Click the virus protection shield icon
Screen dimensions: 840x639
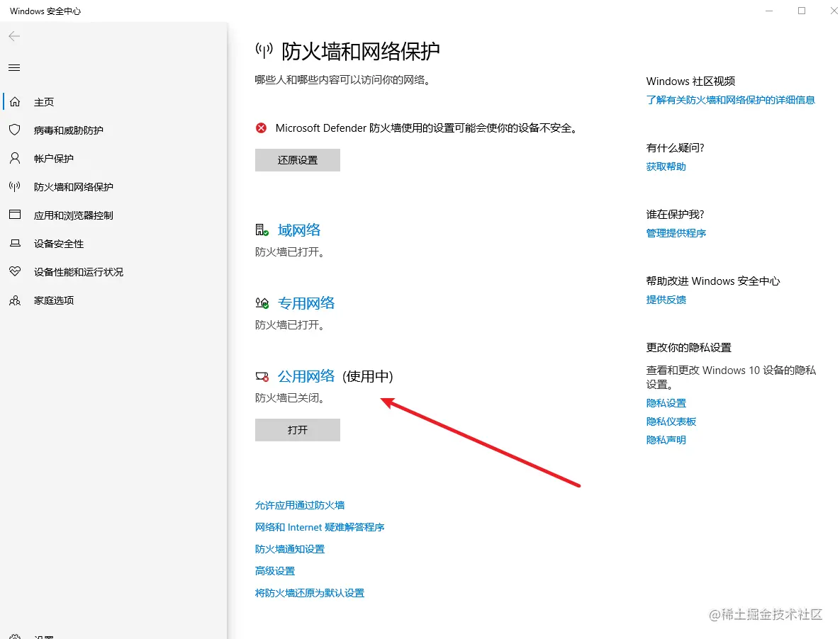(15, 130)
